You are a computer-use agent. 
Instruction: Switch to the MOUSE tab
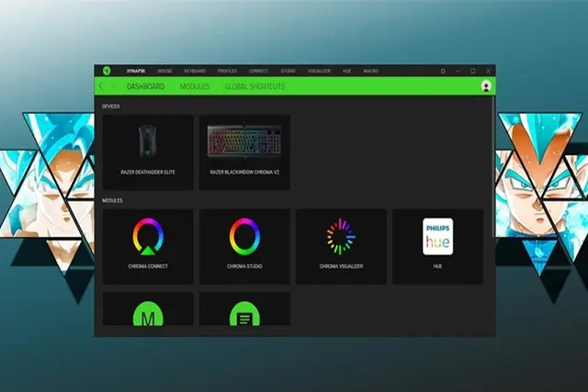coord(164,71)
